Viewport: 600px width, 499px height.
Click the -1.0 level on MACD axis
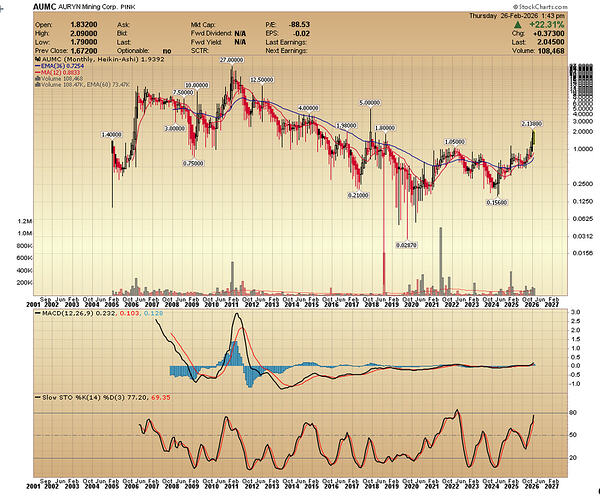(x=575, y=384)
